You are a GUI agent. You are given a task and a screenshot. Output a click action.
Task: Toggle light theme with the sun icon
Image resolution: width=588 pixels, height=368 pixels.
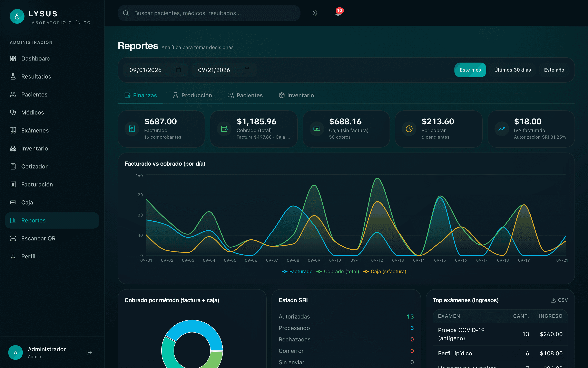coord(315,13)
